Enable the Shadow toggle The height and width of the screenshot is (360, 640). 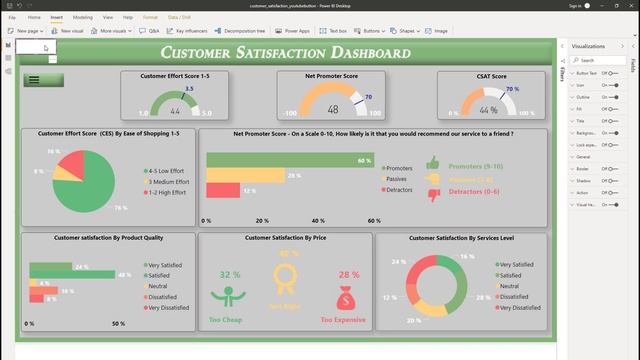[613, 181]
